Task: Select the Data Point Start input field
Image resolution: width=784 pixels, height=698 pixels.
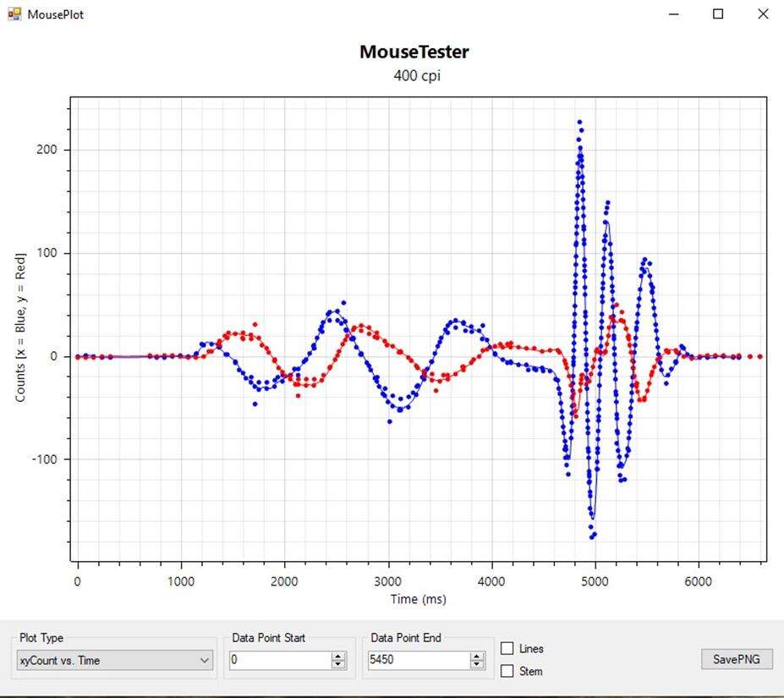Action: (x=279, y=660)
